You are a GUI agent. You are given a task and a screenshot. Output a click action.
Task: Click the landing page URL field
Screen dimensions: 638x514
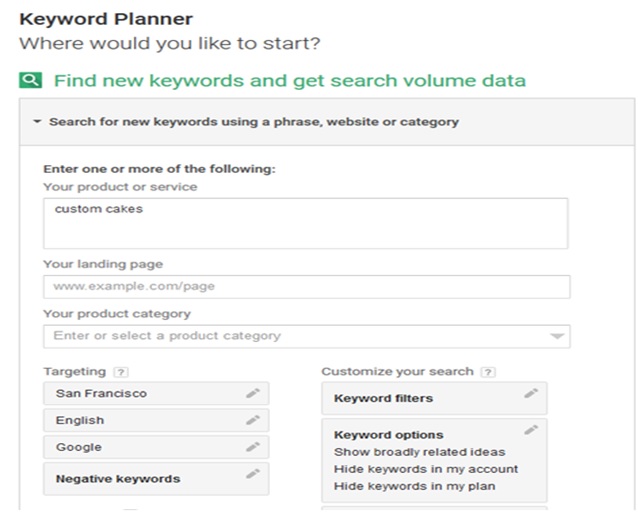[307, 287]
